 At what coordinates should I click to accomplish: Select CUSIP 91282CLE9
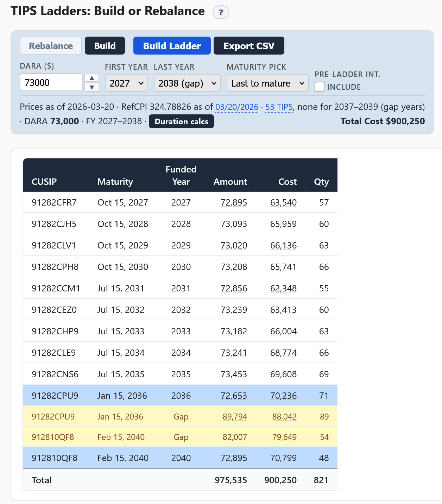coord(54,353)
